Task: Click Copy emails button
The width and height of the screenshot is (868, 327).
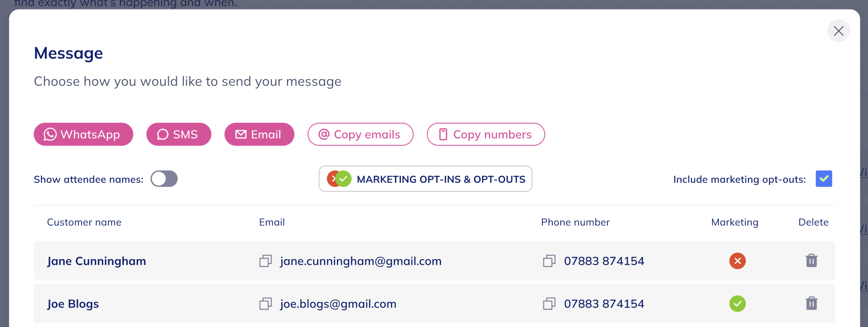Action: coord(360,135)
